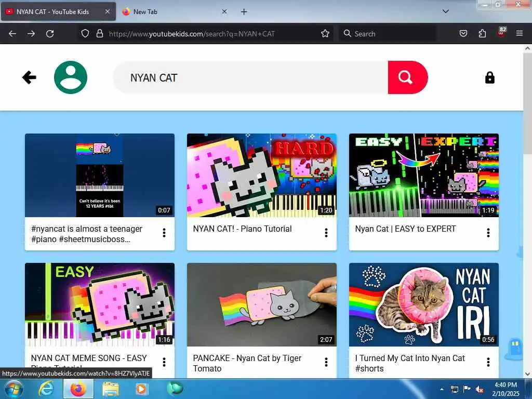The height and width of the screenshot is (399, 532).
Task: Launch Internet Explorer from taskbar
Action: (x=46, y=389)
